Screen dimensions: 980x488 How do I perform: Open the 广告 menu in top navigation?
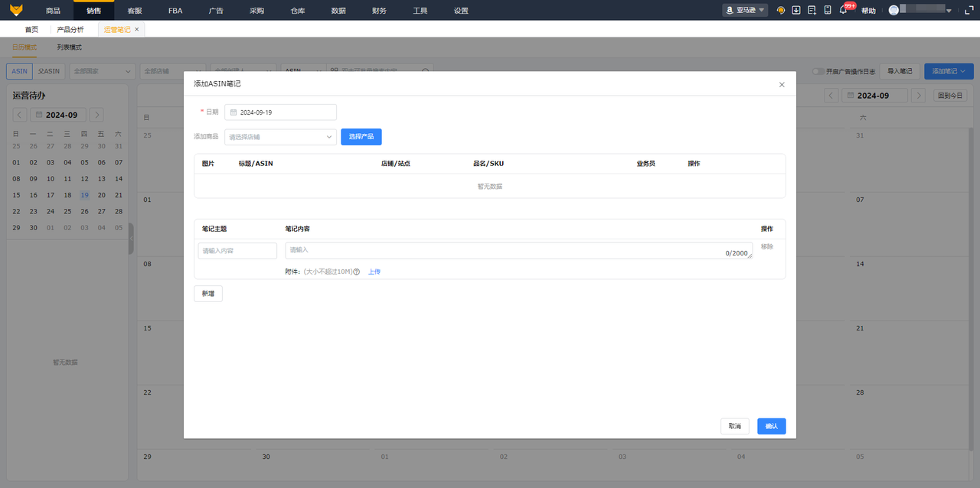(216, 11)
